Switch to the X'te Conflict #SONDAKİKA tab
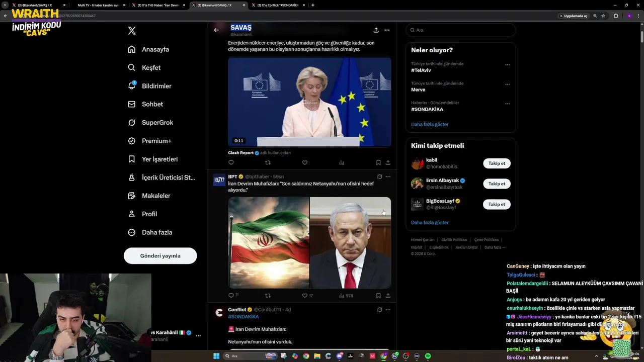 [x=279, y=5]
